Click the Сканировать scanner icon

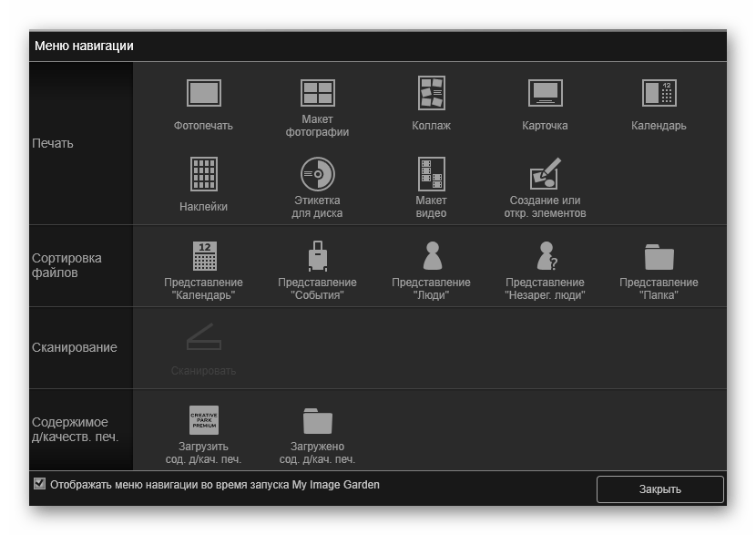click(x=204, y=340)
